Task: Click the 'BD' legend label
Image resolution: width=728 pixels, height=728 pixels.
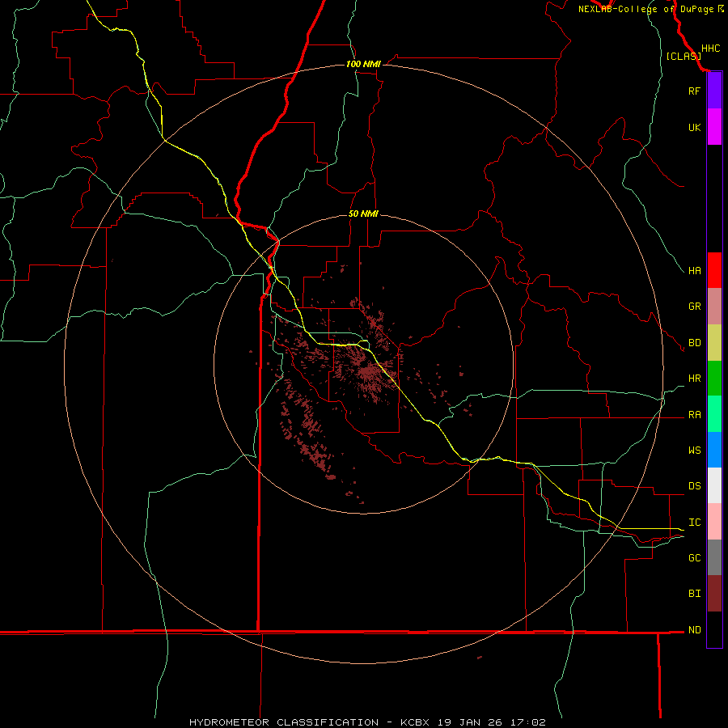Action: coord(694,343)
